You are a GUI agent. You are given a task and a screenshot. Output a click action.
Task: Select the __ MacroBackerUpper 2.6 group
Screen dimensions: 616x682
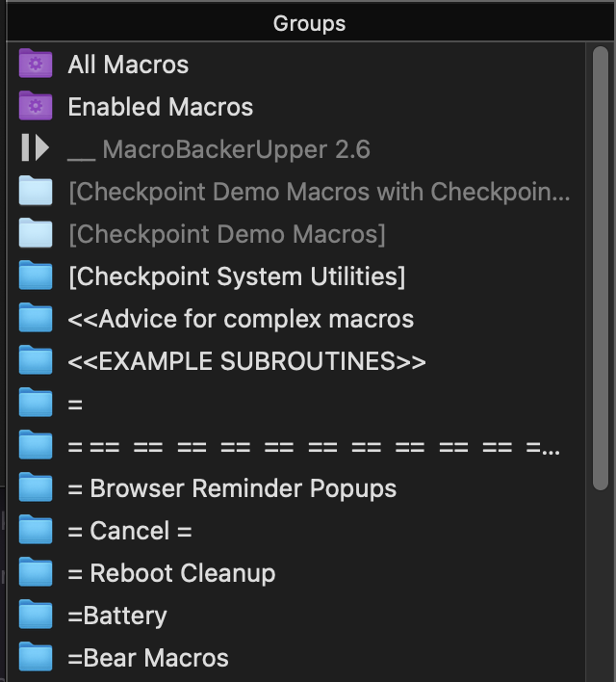296,149
